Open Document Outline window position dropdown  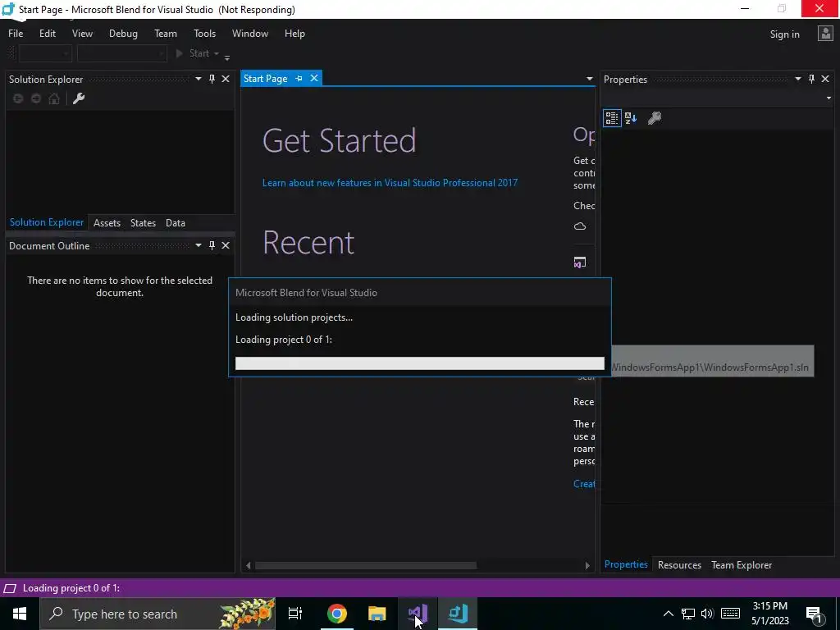pos(199,245)
